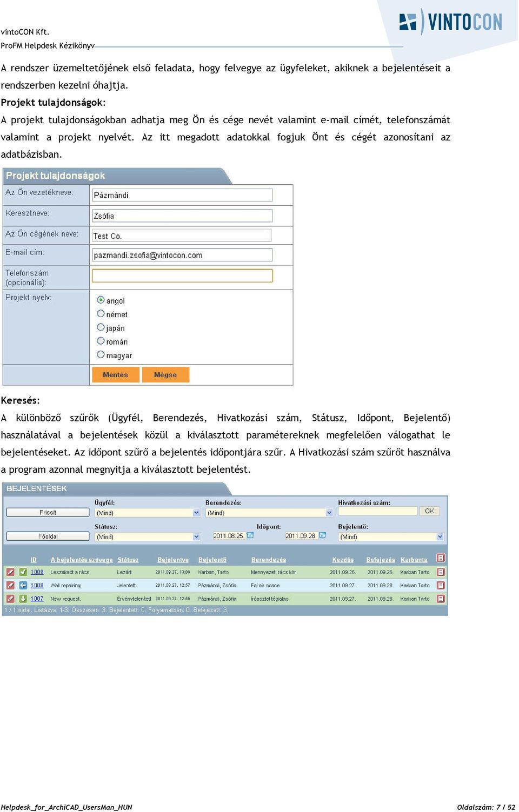
Task: Sort by Státusz column header
Action: [128, 560]
